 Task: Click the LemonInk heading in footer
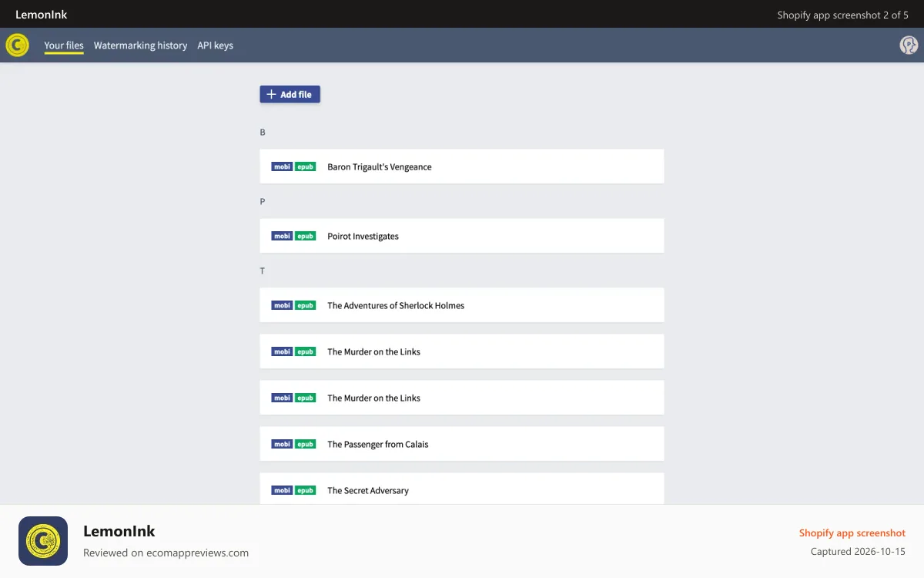(x=119, y=531)
